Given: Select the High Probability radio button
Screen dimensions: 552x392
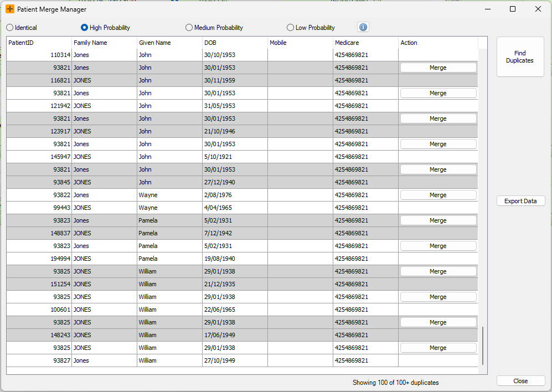Looking at the screenshot, I should (x=105, y=28).
